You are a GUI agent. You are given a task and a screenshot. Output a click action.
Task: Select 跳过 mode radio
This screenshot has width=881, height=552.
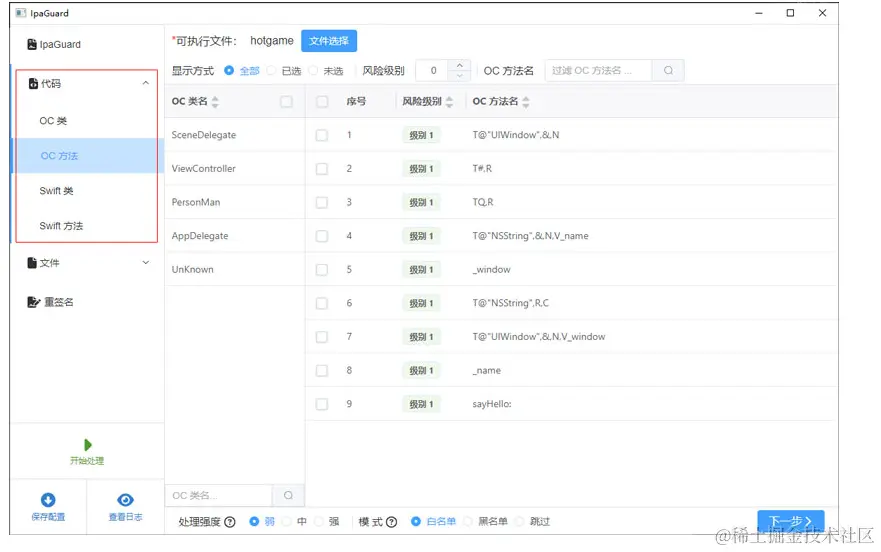coord(519,521)
